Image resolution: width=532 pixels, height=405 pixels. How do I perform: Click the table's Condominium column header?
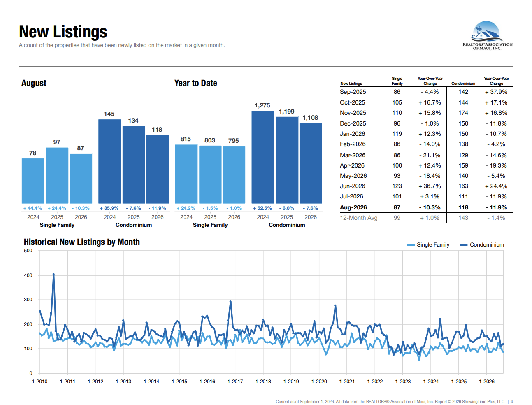pos(463,84)
